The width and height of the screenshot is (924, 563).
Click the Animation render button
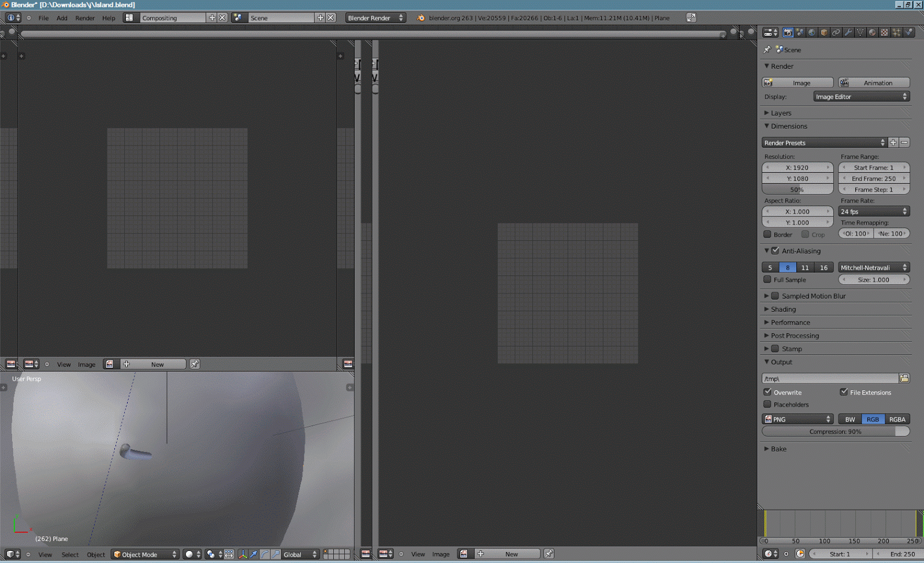pyautogui.click(x=874, y=82)
